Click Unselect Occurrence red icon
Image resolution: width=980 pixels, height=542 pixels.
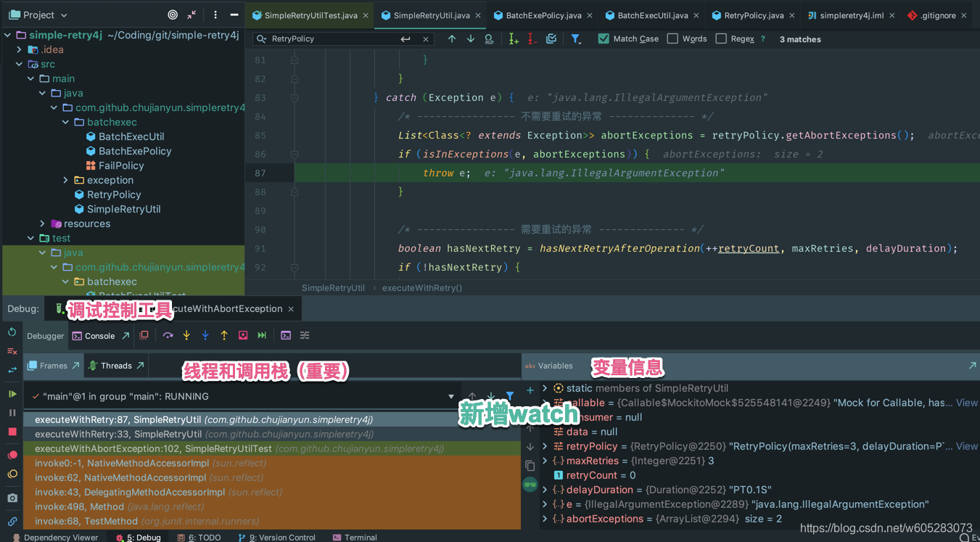532,39
